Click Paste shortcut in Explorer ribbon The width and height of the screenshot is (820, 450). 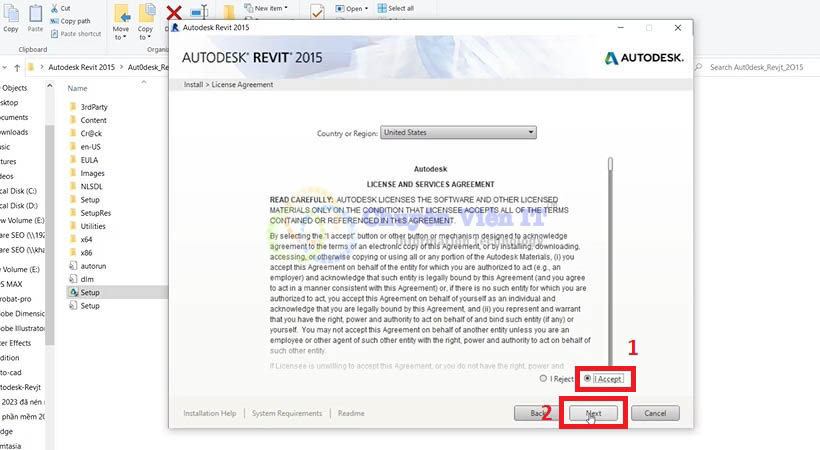point(76,33)
